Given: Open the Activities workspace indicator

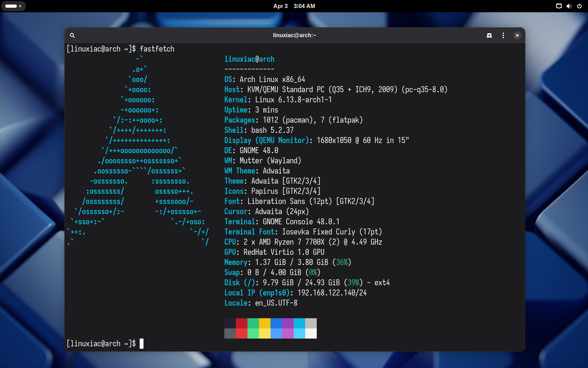Looking at the screenshot, I should pos(13,6).
